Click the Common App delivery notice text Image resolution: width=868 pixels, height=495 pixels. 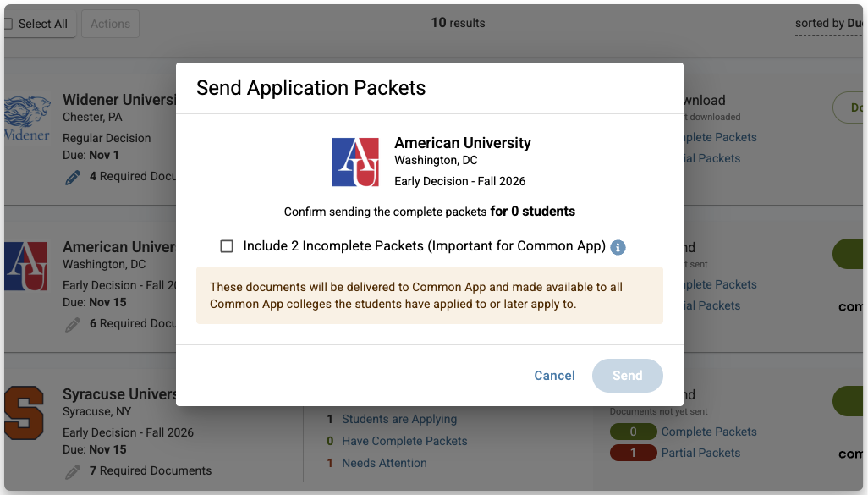click(x=415, y=295)
